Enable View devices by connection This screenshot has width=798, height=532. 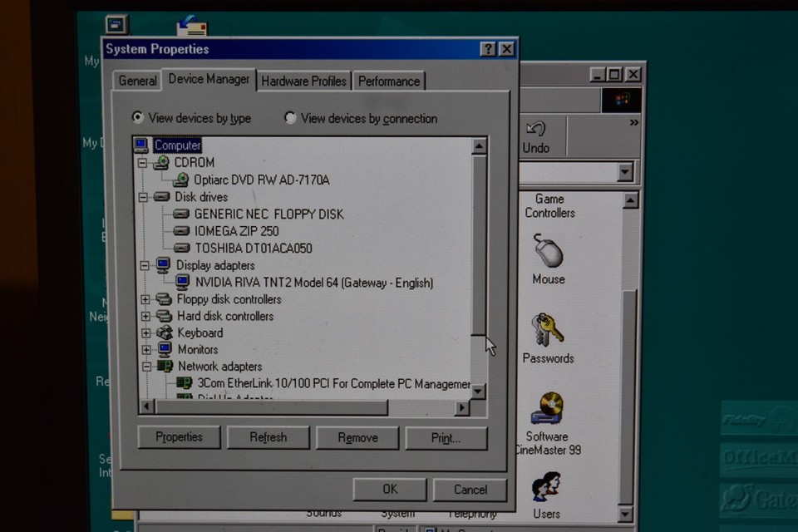coord(290,118)
